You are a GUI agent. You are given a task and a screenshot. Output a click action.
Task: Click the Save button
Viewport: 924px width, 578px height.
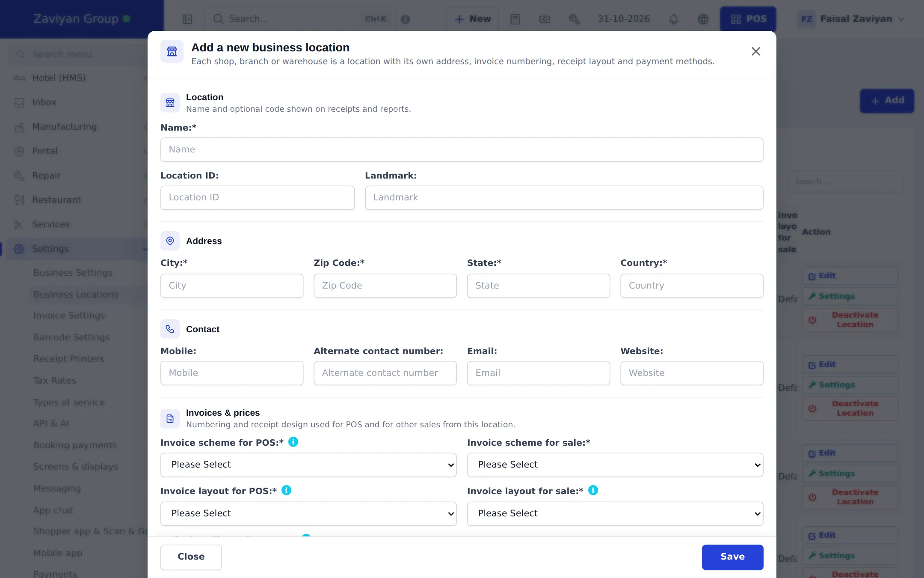732,557
